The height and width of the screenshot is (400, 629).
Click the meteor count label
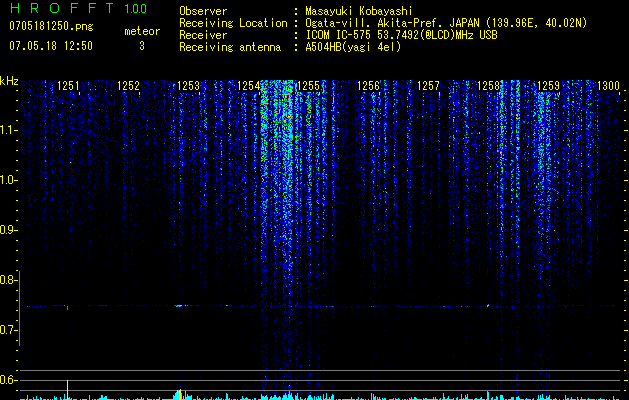pos(142,31)
